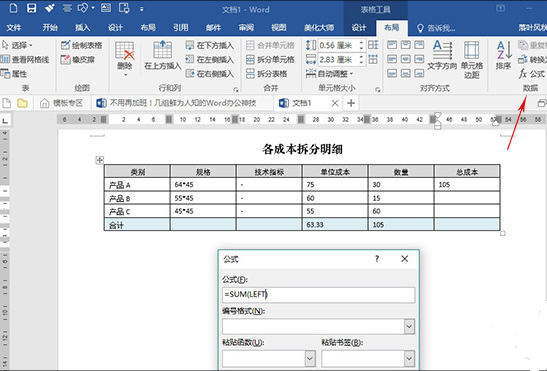Select the align center left icon
547x371 pixels.
pos(392,59)
